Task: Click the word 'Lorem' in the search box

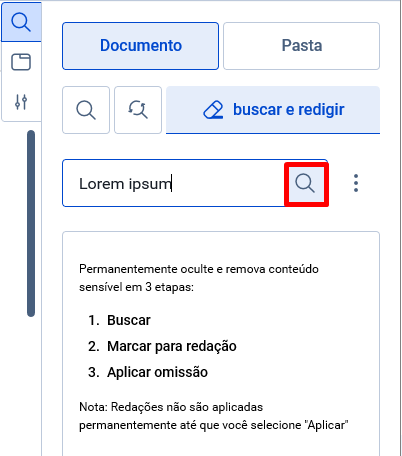Action: [x=101, y=184]
